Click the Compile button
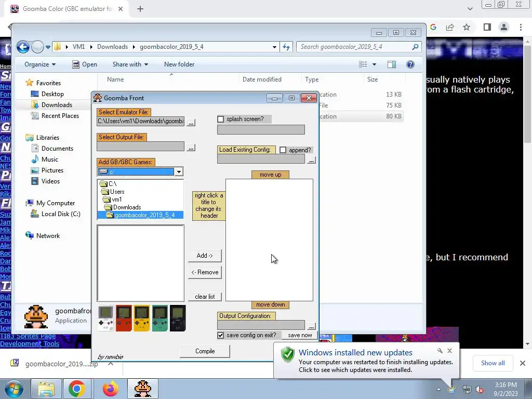 click(x=205, y=351)
